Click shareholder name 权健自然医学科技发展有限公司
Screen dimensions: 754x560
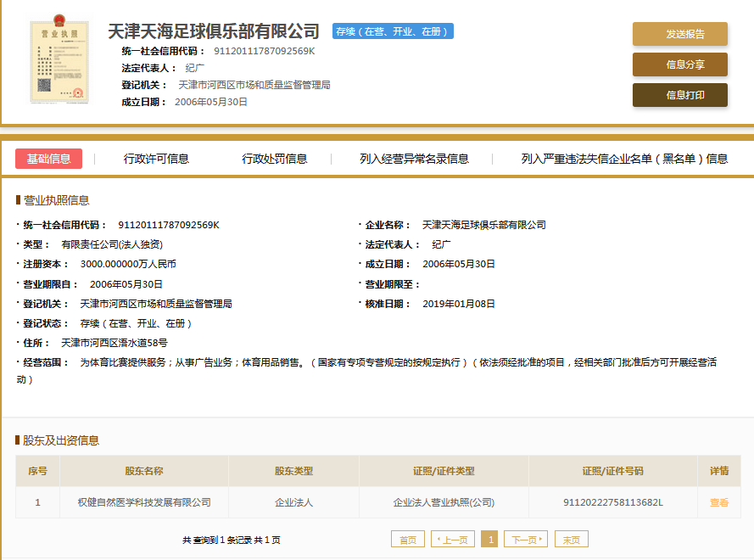pos(144,502)
